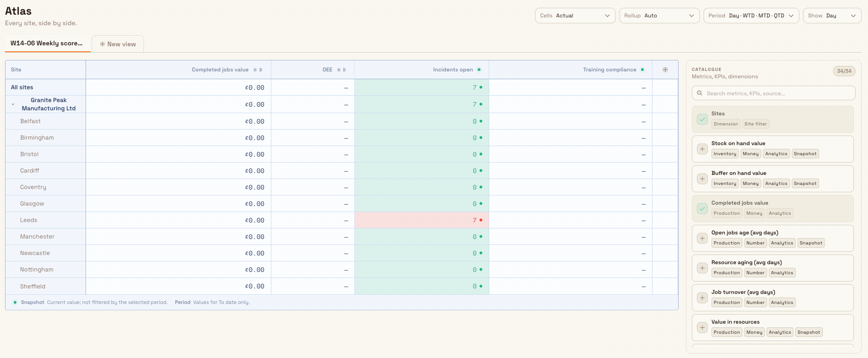Screen dimensions: 868x358
Task: Add Value in resources metric
Action: (x=702, y=328)
